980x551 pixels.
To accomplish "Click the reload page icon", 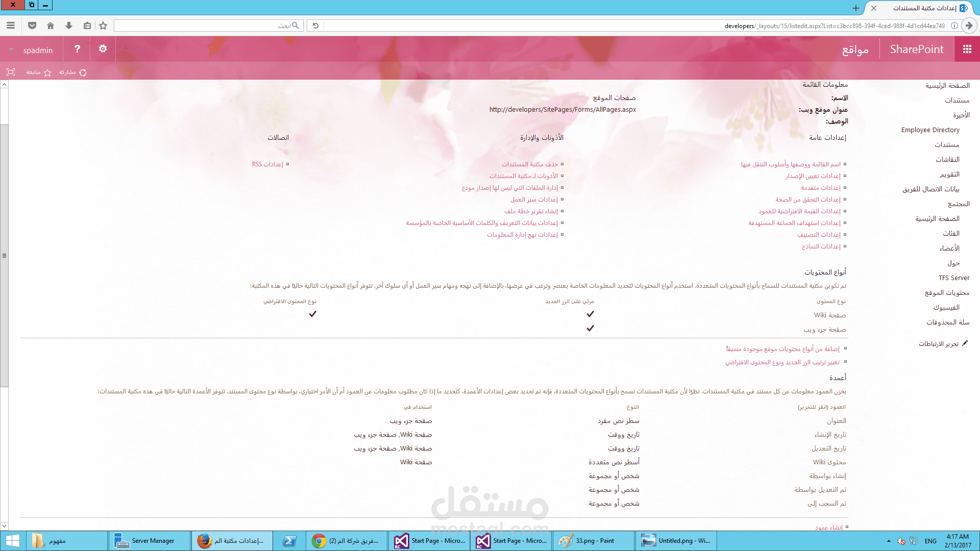I will tap(315, 26).
